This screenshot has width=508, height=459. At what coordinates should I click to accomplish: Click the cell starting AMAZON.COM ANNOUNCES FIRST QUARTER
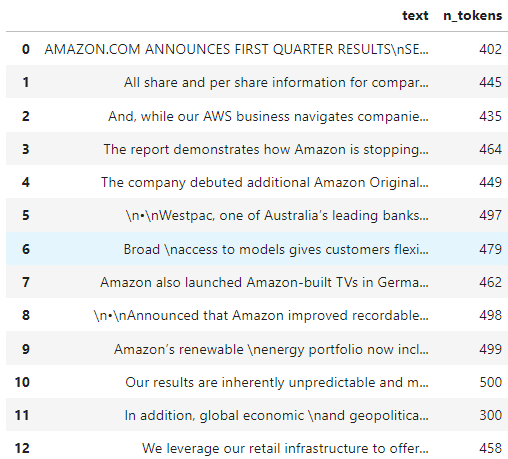[236, 49]
